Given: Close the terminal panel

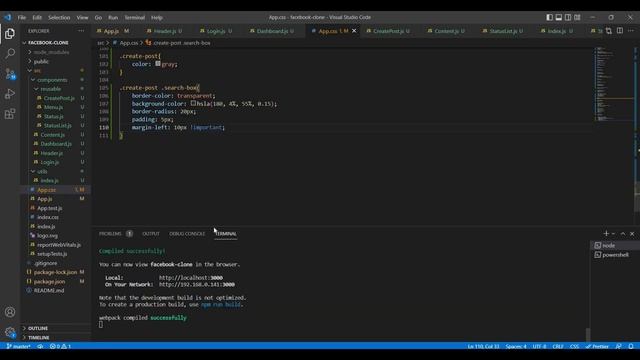Looking at the screenshot, I should (x=632, y=233).
